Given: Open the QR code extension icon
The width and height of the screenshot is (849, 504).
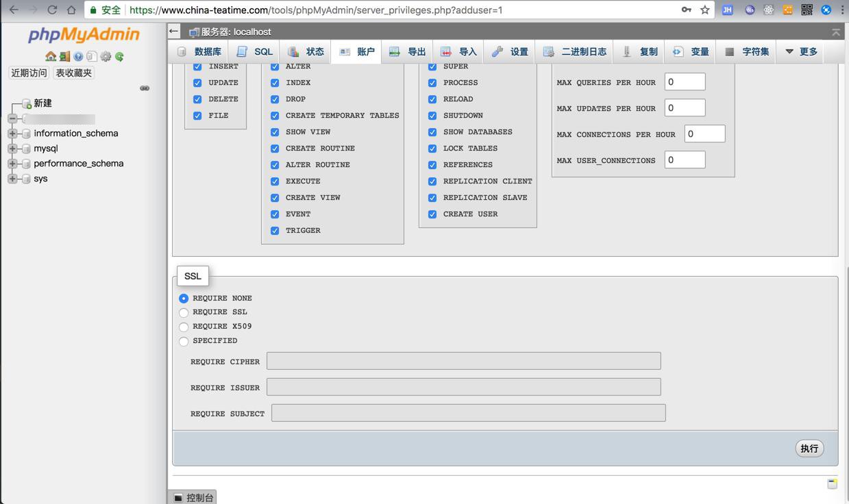Looking at the screenshot, I should 807,10.
